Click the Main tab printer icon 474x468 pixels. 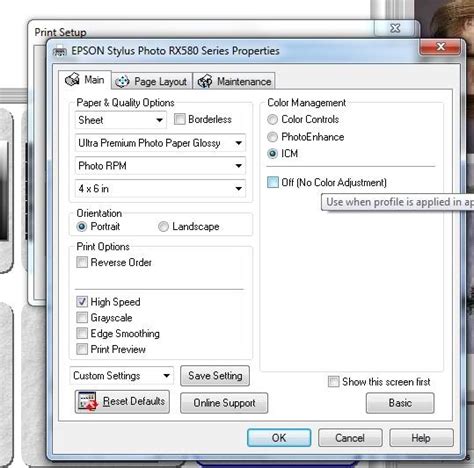point(72,79)
